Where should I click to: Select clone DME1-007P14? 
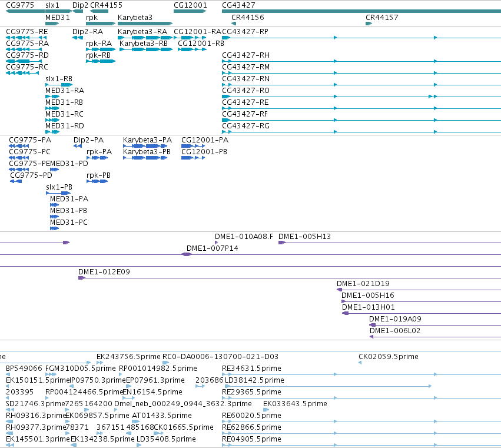click(213, 248)
